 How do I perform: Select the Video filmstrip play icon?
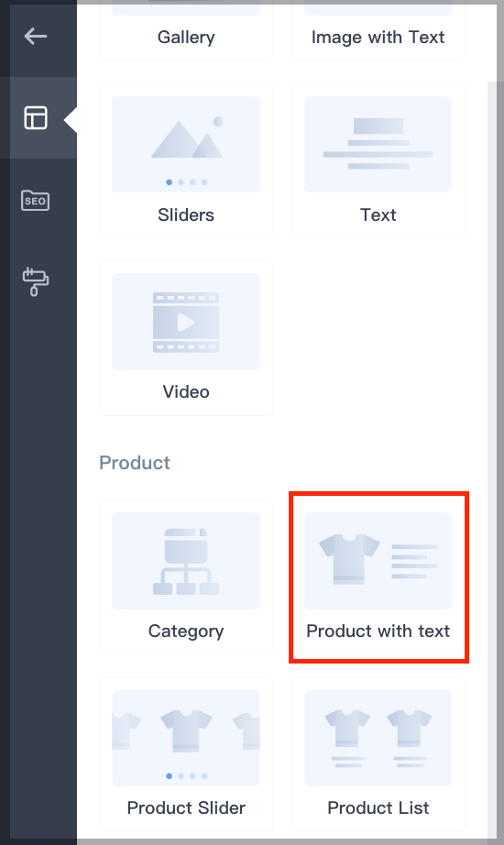point(186,323)
